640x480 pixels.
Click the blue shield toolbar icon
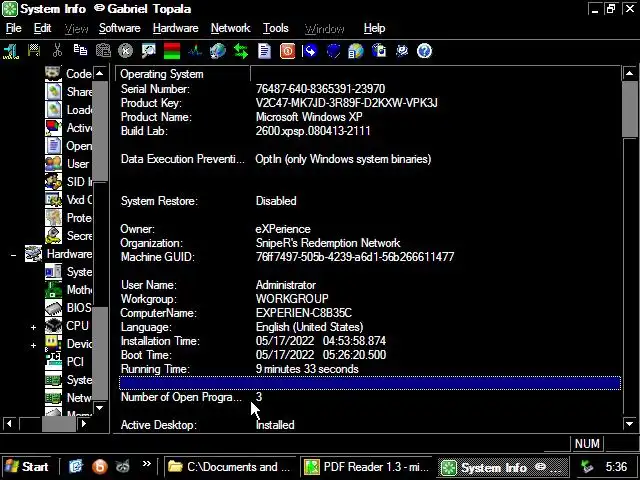(x=333, y=51)
